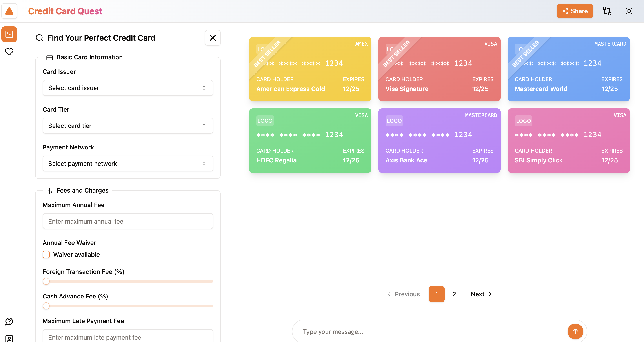This screenshot has height=342, width=644.
Task: Click the MASTERCARD label on the purple card
Action: pos(481,115)
